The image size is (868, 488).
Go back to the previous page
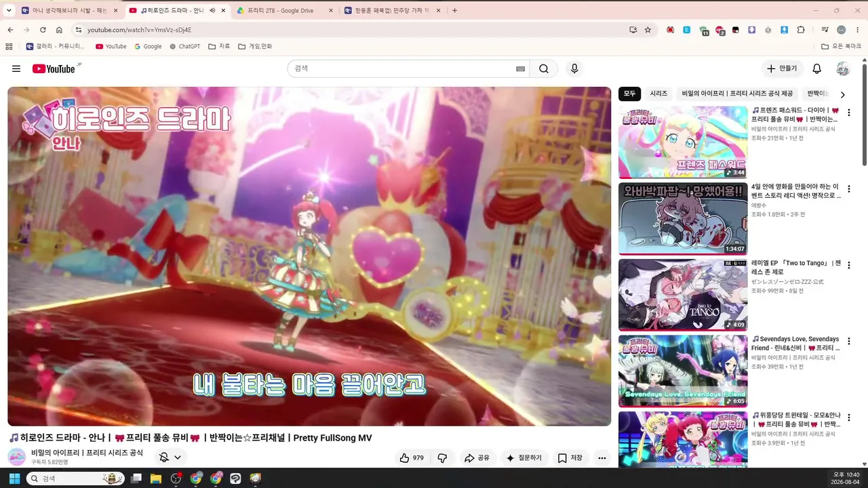pyautogui.click(x=10, y=30)
